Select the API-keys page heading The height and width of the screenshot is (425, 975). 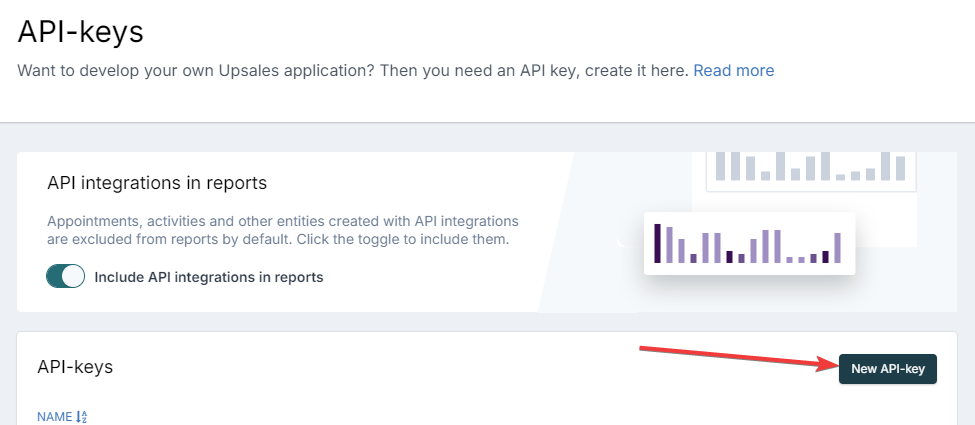coord(81,32)
